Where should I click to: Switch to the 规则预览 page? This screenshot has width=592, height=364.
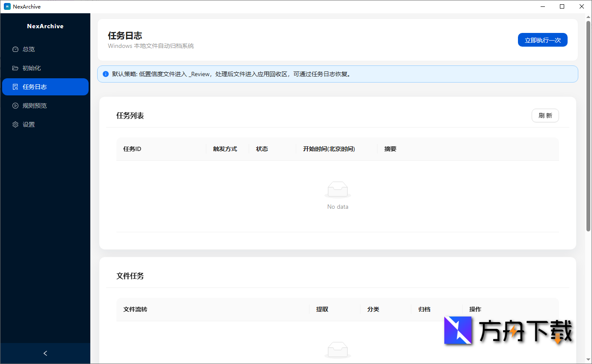[x=34, y=105]
